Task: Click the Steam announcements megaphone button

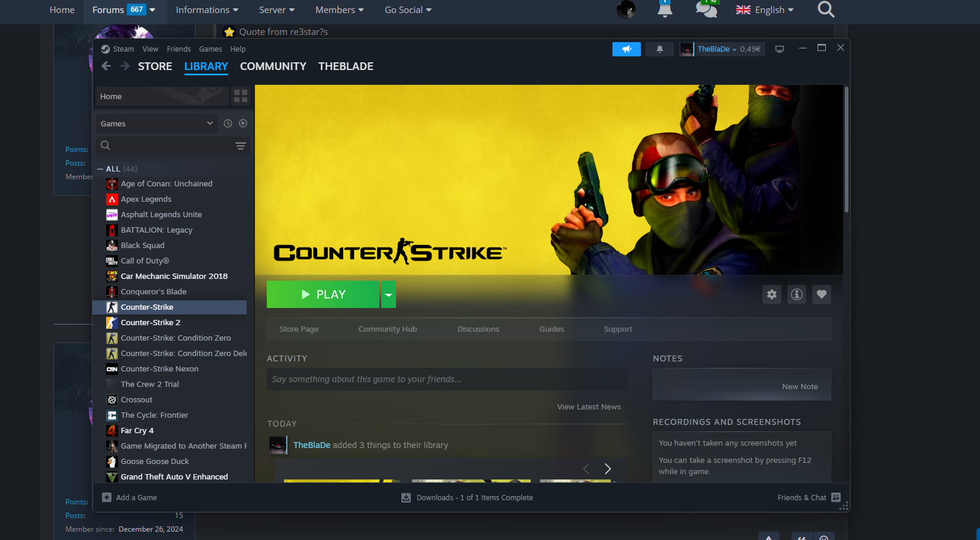Action: pyautogui.click(x=626, y=49)
